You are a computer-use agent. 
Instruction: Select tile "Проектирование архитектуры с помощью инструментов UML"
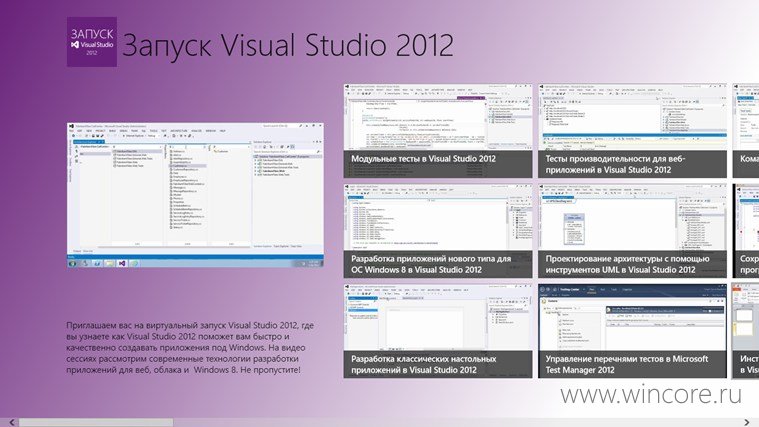coord(632,231)
